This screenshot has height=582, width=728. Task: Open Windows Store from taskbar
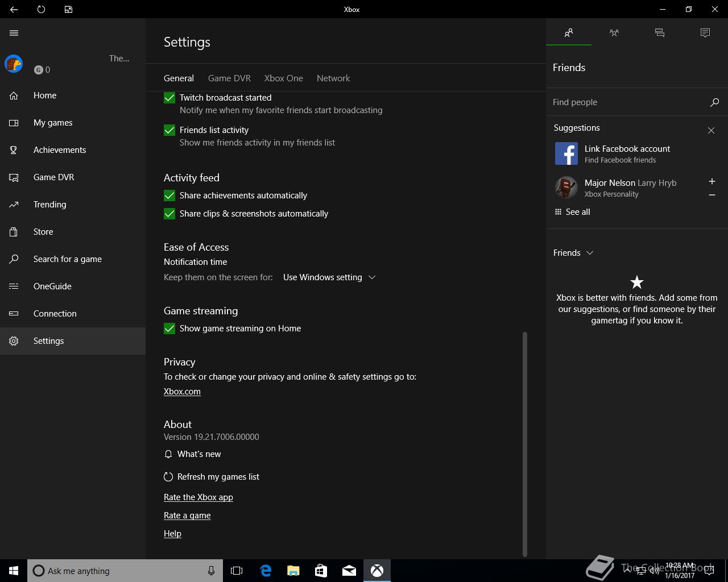tap(321, 571)
